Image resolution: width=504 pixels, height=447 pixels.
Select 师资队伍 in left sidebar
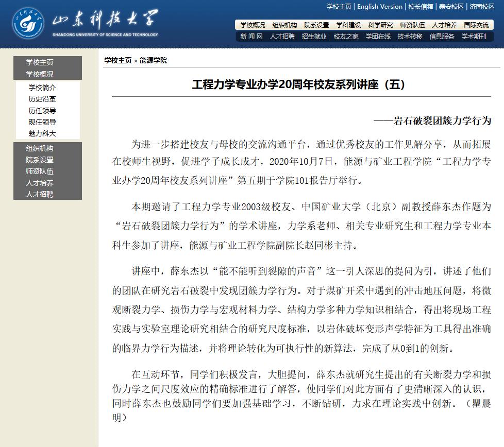tap(40, 171)
